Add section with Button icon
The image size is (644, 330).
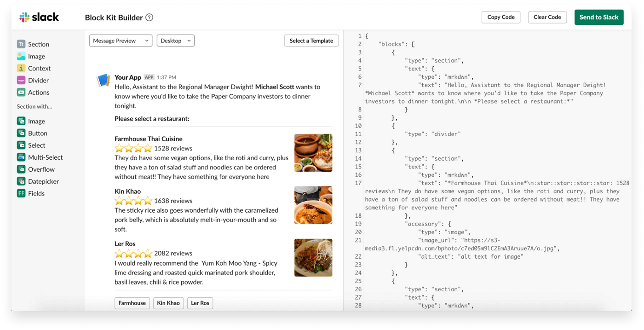click(21, 133)
